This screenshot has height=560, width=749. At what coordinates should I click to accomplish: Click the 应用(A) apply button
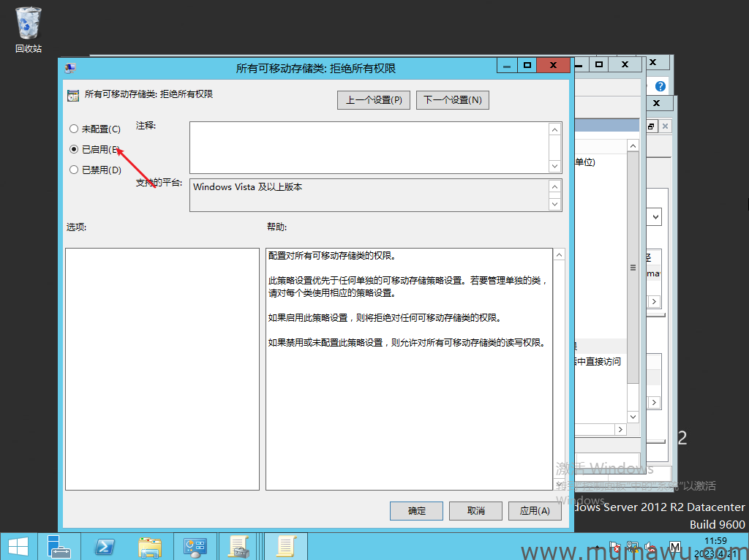(534, 511)
